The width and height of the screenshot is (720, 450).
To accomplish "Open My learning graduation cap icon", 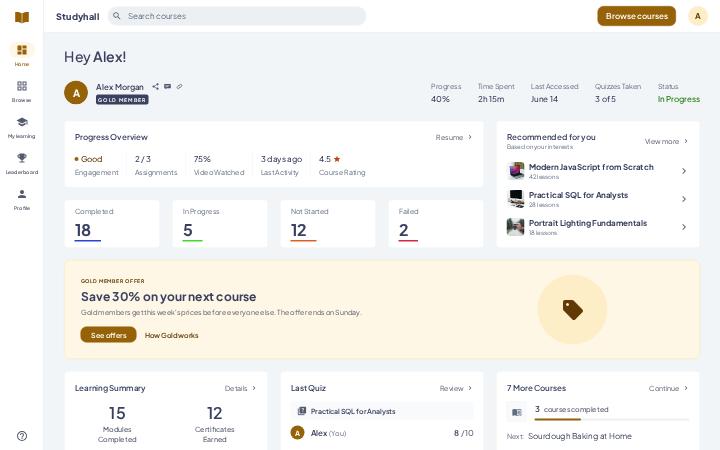I will [x=22, y=122].
